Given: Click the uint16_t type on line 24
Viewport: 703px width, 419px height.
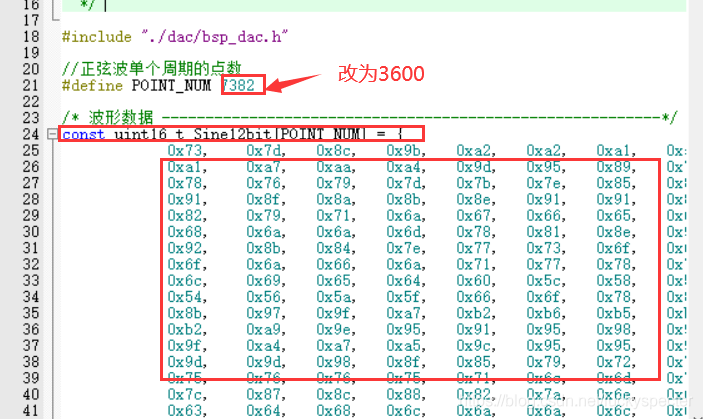Looking at the screenshot, I should click(141, 134).
